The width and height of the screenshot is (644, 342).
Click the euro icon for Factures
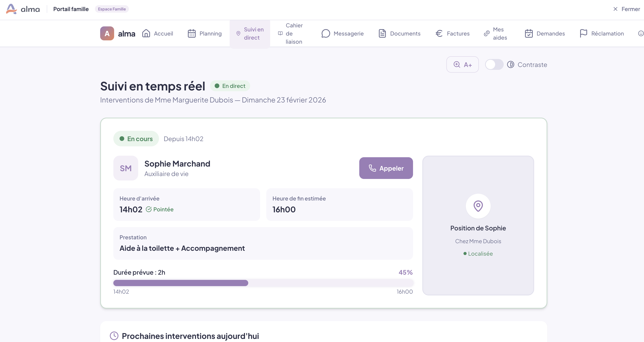point(439,33)
